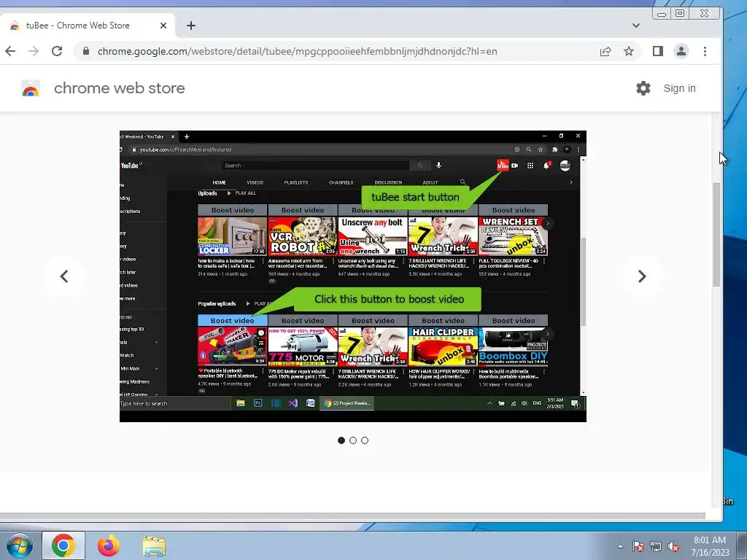Click the horizontal scrollbar at page bottom
Viewport: 747px width, 560px height.
pos(352,516)
